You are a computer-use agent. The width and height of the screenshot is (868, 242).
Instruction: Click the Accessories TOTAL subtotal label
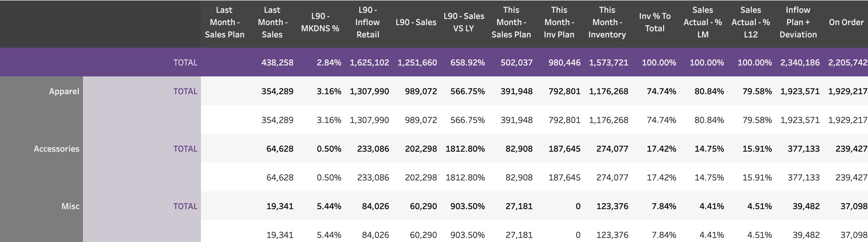coord(185,149)
